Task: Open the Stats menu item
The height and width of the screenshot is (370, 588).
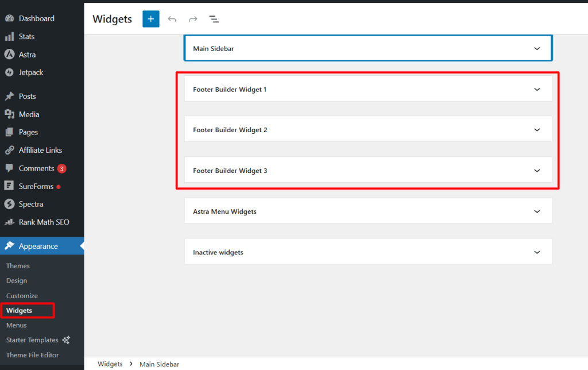Action: [x=26, y=37]
